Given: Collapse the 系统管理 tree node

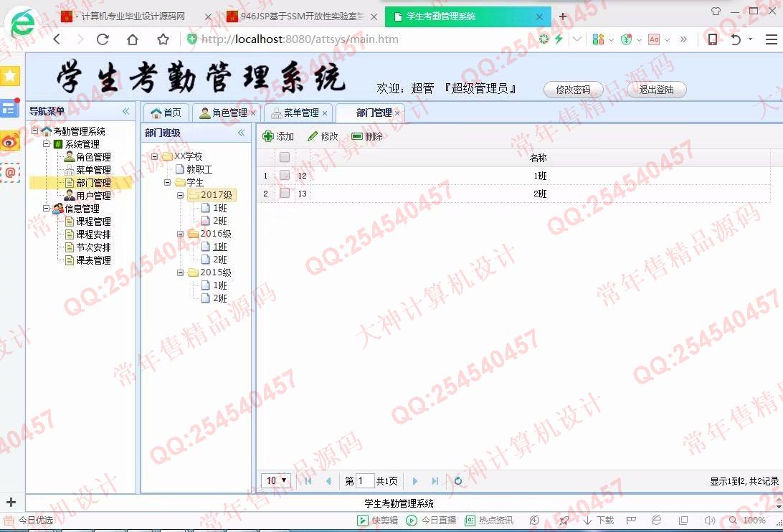Looking at the screenshot, I should tap(47, 144).
